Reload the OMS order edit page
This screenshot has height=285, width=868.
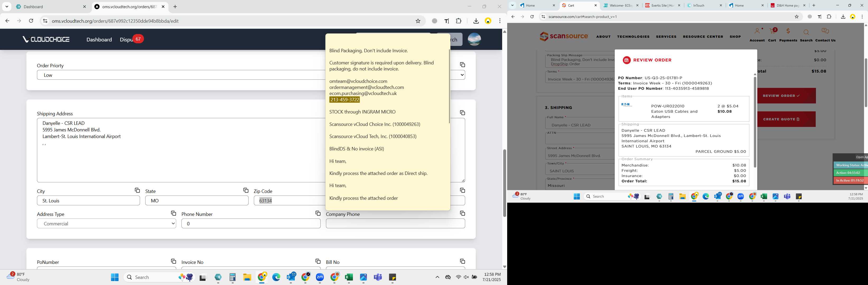pyautogui.click(x=31, y=21)
